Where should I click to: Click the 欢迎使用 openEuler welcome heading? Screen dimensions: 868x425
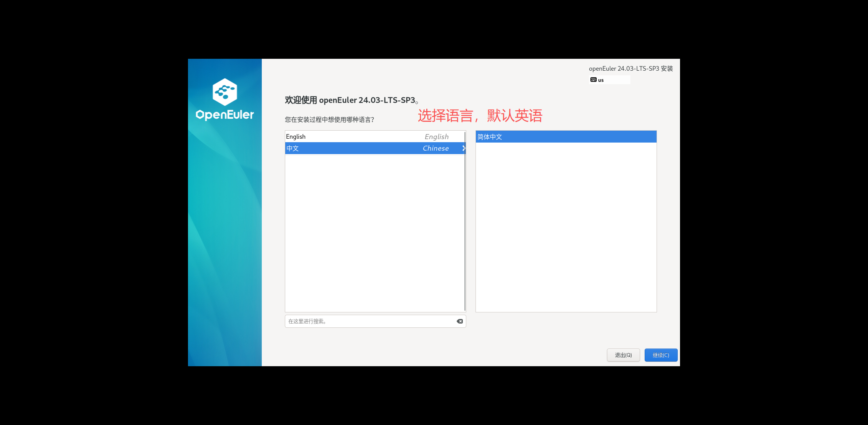pyautogui.click(x=351, y=100)
